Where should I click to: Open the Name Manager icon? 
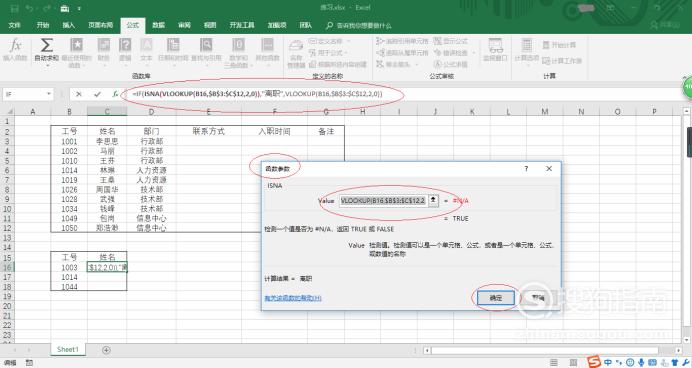(296, 45)
